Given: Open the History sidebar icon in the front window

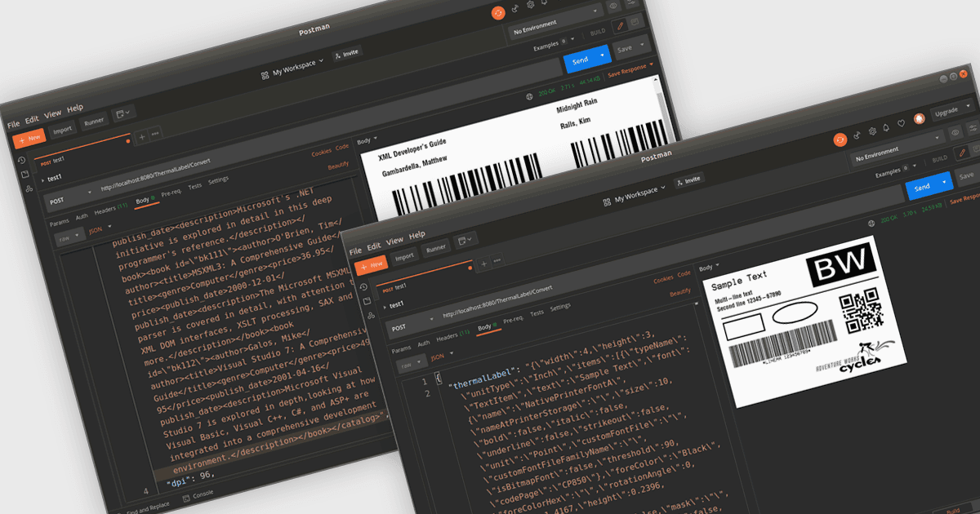Looking at the screenshot, I should coord(363,287).
